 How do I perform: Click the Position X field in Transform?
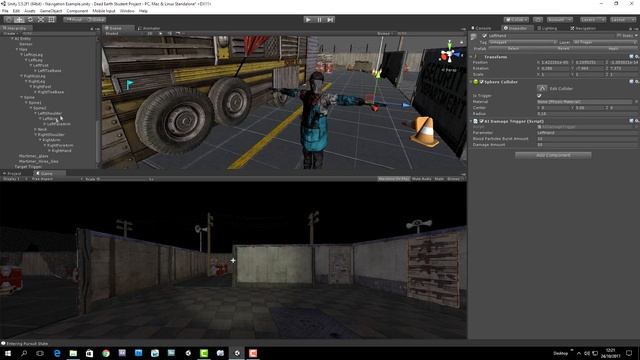coord(555,62)
